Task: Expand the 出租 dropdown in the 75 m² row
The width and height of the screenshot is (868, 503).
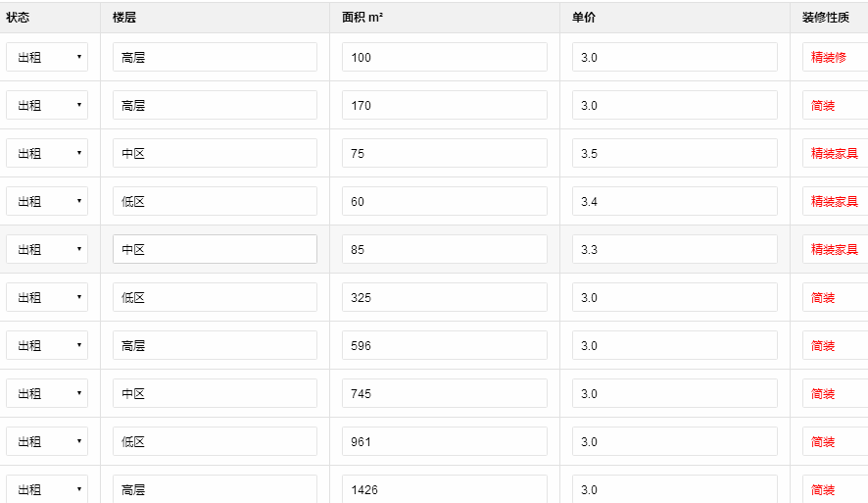Action: 47,154
